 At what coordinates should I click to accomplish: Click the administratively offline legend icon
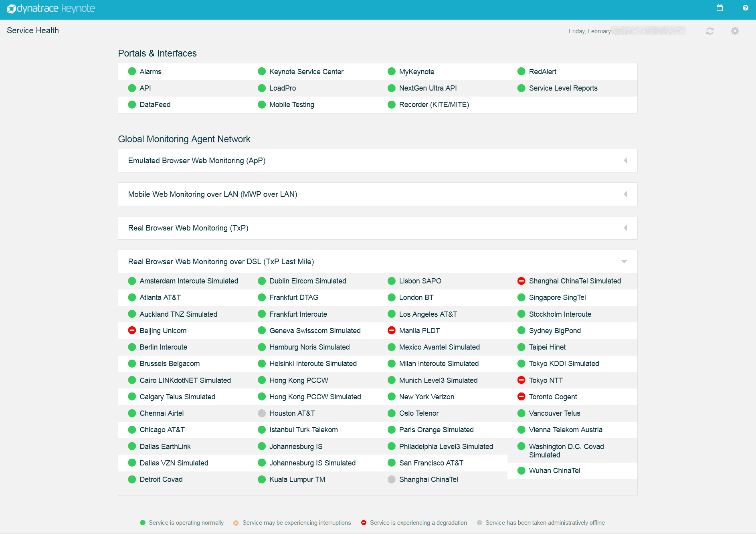tap(479, 522)
